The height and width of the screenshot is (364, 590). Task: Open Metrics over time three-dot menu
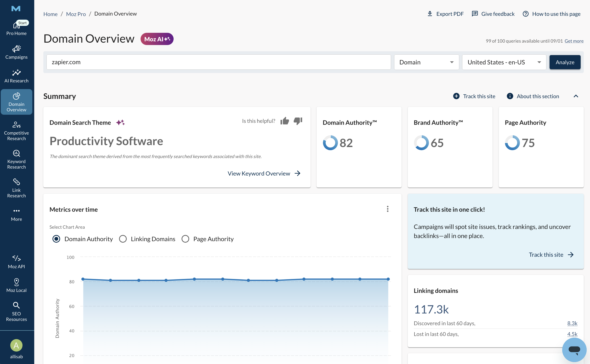pyautogui.click(x=388, y=209)
